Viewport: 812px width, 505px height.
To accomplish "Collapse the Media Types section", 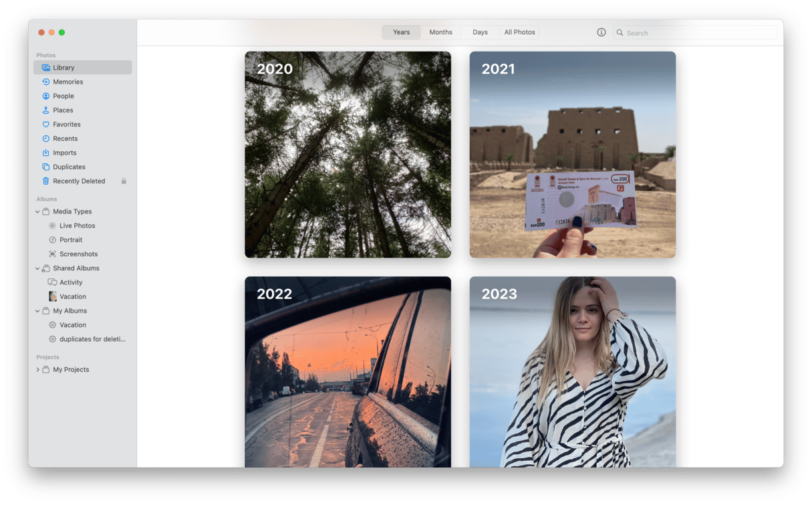I will (x=37, y=212).
